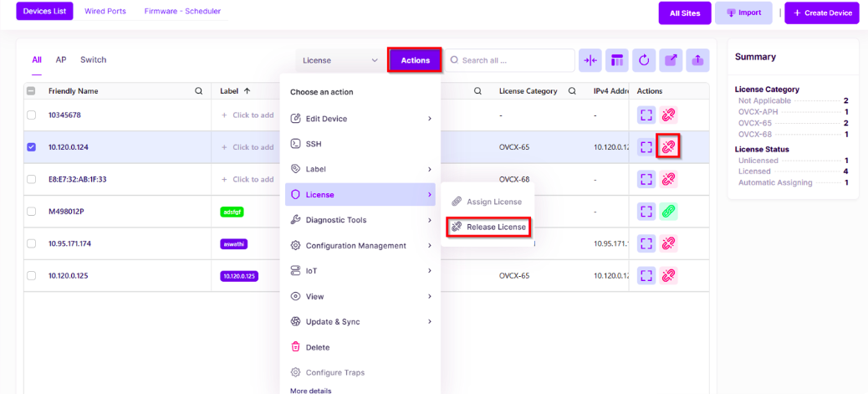Click the OVCX-68 license category cell
868x399 pixels.
point(514,179)
